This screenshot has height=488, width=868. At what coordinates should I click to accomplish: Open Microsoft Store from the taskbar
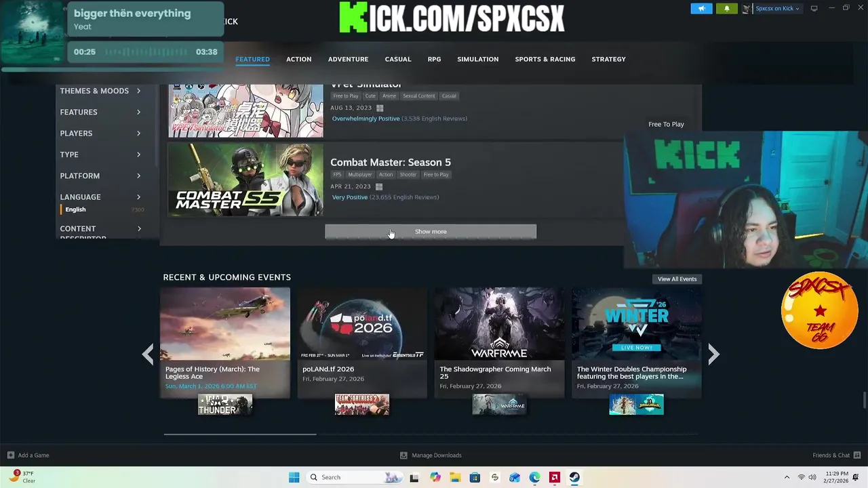475,477
